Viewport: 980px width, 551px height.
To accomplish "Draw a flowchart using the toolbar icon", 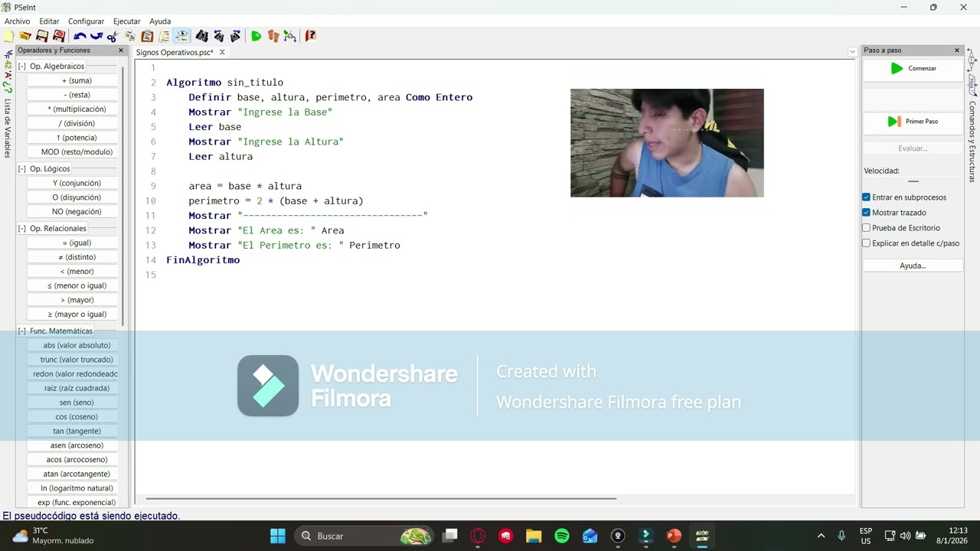I will pyautogui.click(x=290, y=36).
